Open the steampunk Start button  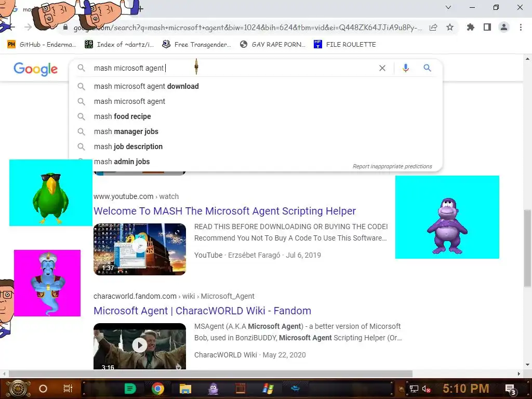click(x=18, y=389)
